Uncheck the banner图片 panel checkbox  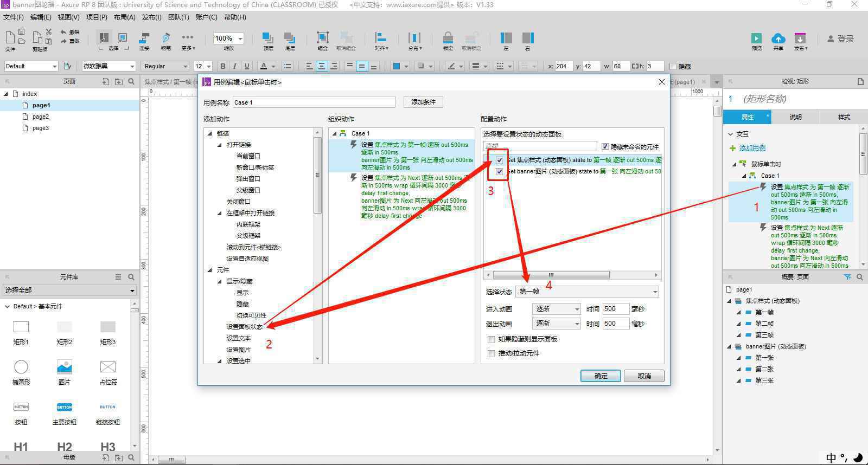[499, 171]
